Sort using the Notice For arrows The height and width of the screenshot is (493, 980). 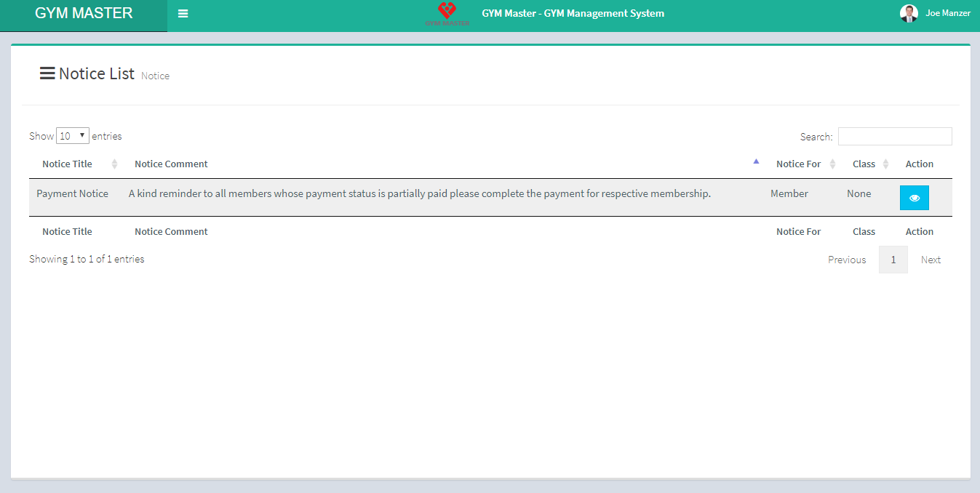pyautogui.click(x=832, y=164)
